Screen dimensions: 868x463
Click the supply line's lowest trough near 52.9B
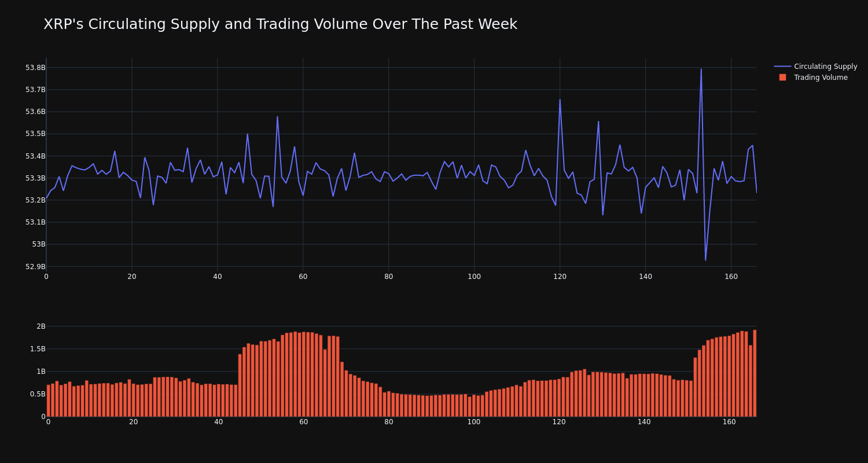[x=705, y=260]
